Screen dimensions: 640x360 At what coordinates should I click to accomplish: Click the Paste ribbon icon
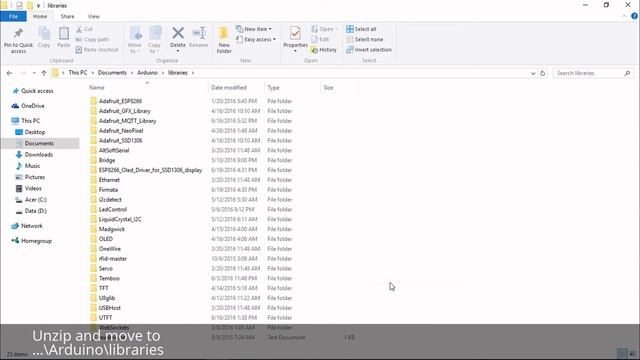(x=64, y=33)
